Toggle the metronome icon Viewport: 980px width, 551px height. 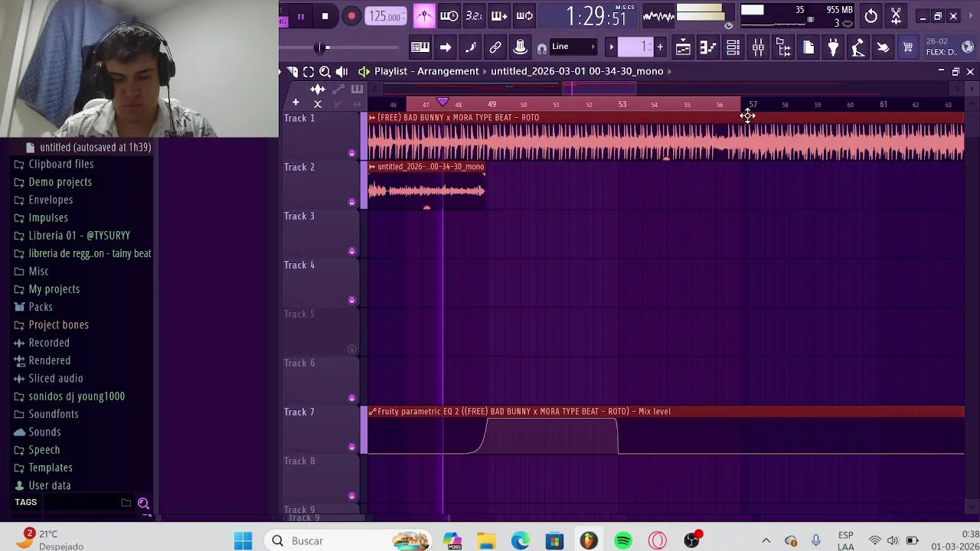(424, 16)
